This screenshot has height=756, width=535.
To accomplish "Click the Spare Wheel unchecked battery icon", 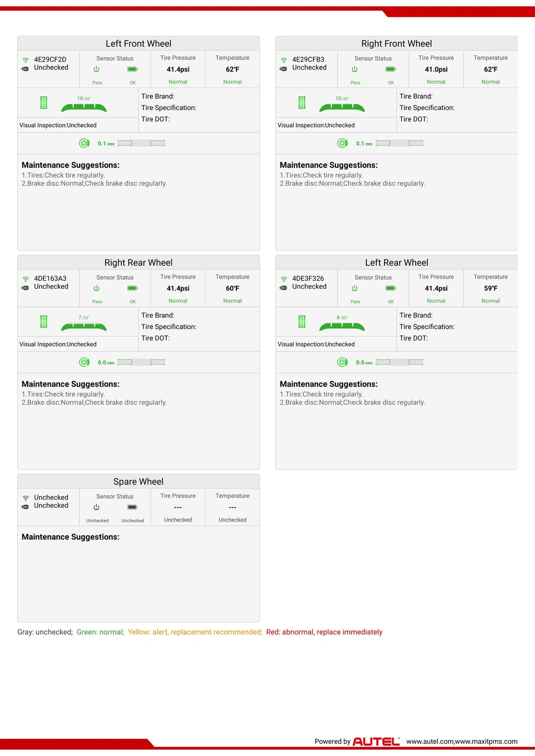I will [x=133, y=507].
